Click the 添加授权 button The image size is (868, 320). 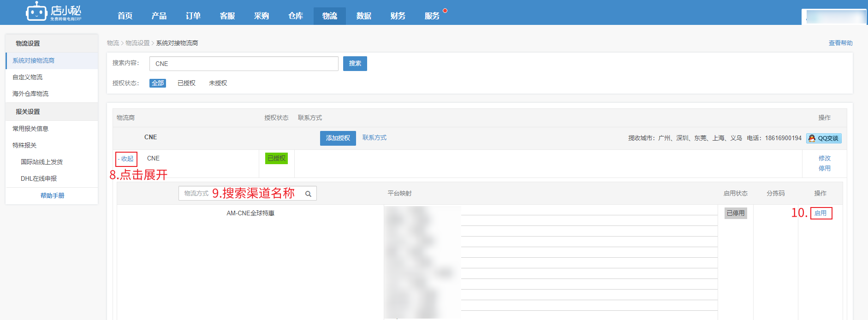[338, 138]
